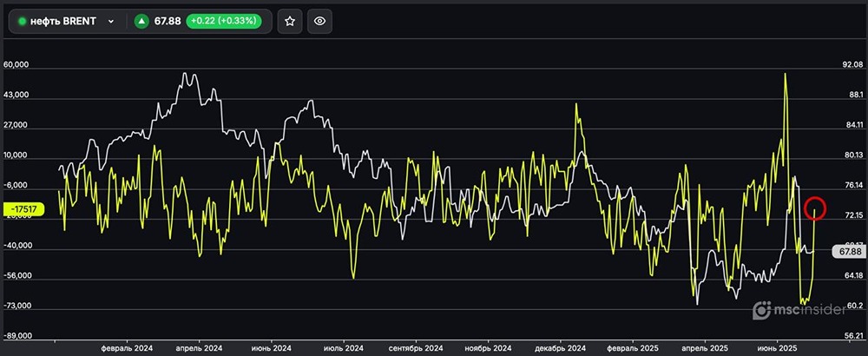Click the green up-triangle price direction icon

pyautogui.click(x=142, y=21)
